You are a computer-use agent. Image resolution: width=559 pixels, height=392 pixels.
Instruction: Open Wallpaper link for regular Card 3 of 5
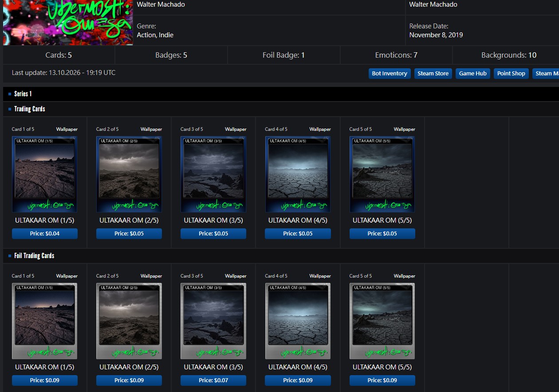point(236,129)
